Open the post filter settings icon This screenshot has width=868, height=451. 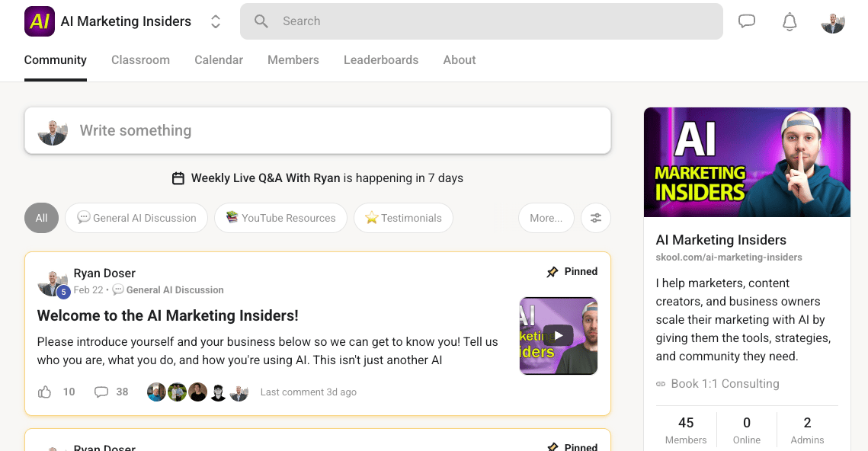point(596,218)
